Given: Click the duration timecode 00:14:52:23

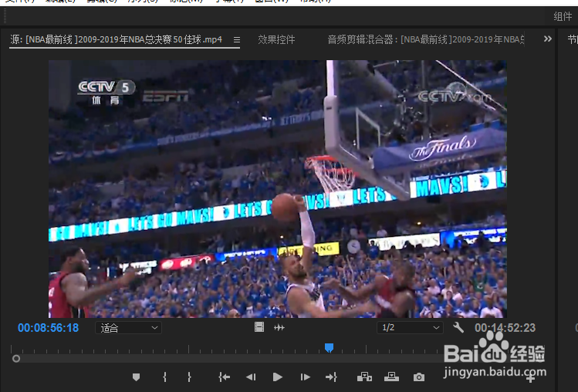Looking at the screenshot, I should (505, 328).
